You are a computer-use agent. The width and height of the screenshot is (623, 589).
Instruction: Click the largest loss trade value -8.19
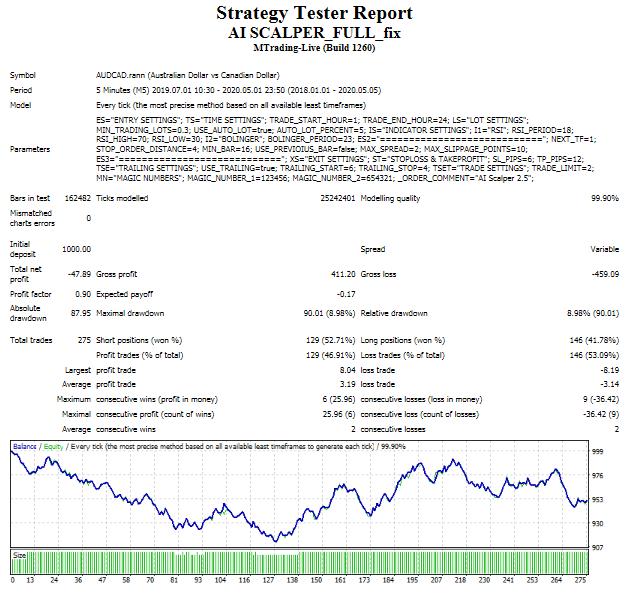click(x=609, y=370)
